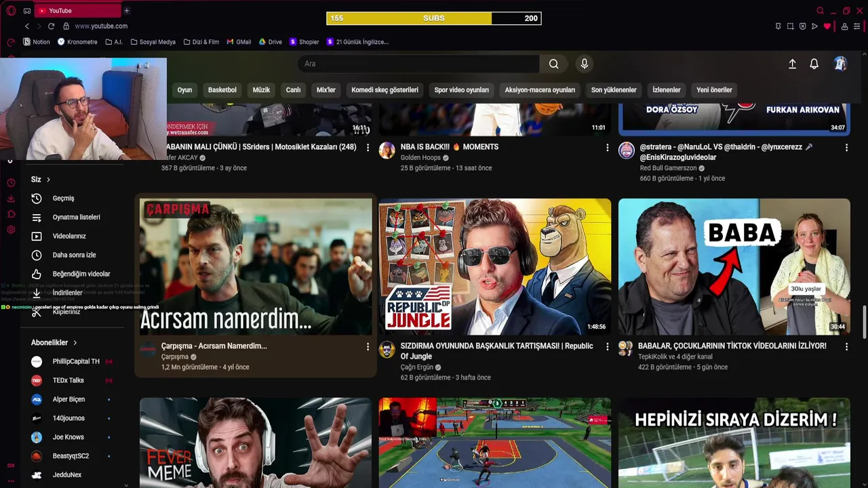The width and height of the screenshot is (868, 488).
Task: Open the GMail bookmark
Action: (x=239, y=42)
